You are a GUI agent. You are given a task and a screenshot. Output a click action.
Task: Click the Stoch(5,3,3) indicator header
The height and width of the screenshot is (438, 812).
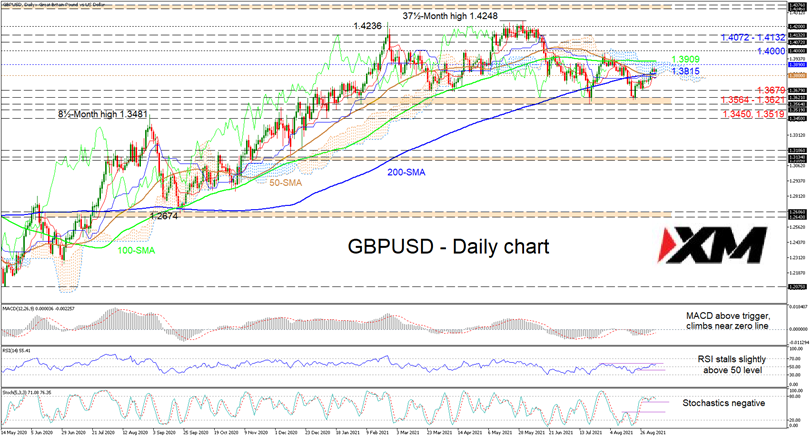point(27,393)
